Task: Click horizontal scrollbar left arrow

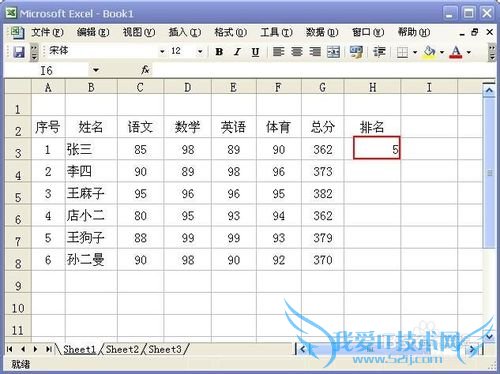Action: coord(302,349)
